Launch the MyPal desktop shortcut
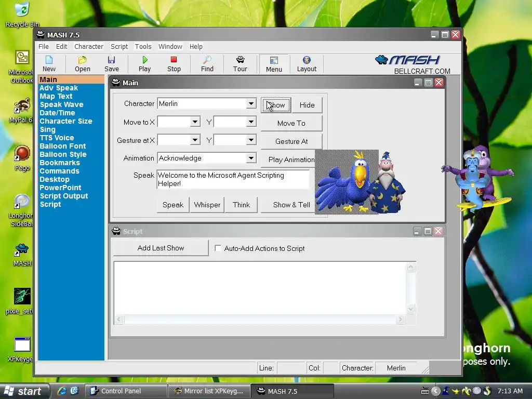The width and height of the screenshot is (532, 399). point(21,111)
